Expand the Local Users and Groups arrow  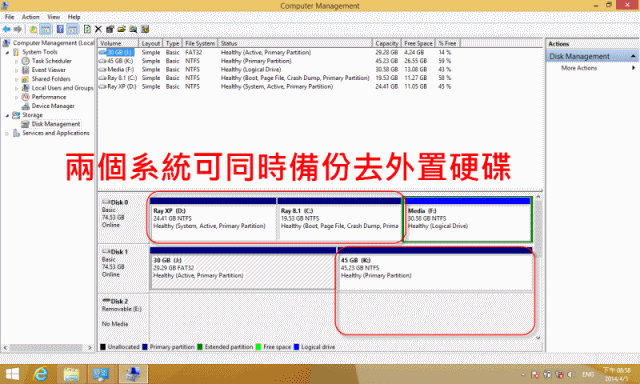(x=17, y=88)
